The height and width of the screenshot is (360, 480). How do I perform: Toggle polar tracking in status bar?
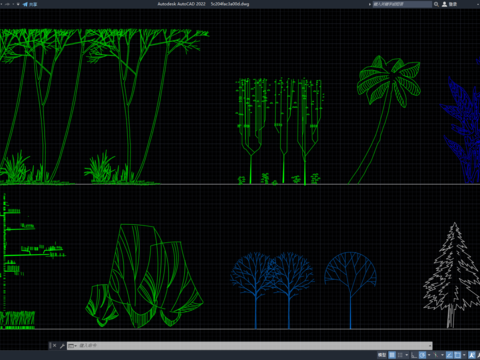(x=422, y=355)
